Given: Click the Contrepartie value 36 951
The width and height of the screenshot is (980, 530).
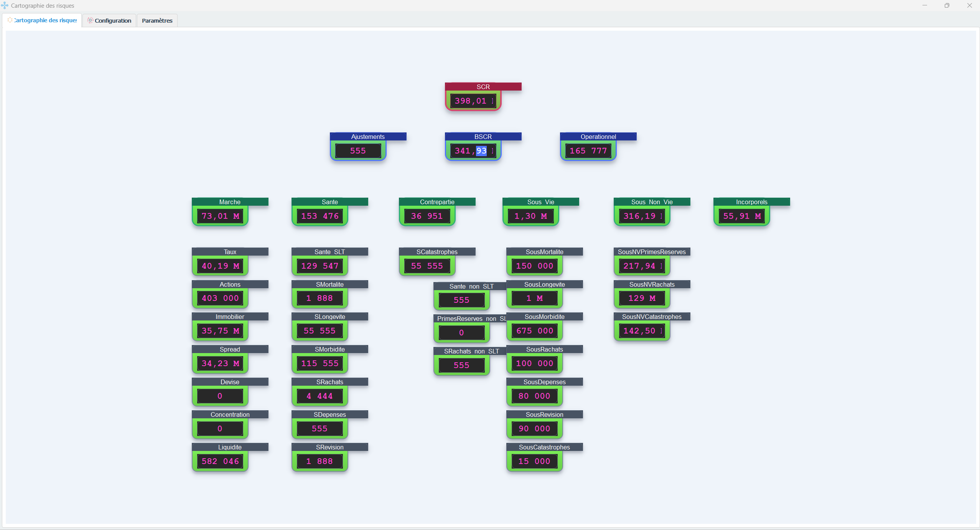Looking at the screenshot, I should [427, 216].
